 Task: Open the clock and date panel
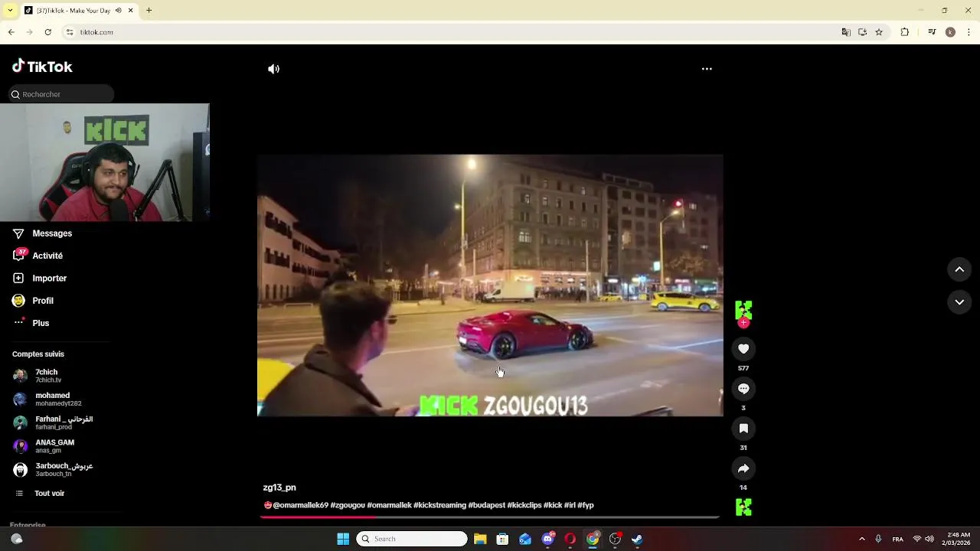(x=958, y=539)
